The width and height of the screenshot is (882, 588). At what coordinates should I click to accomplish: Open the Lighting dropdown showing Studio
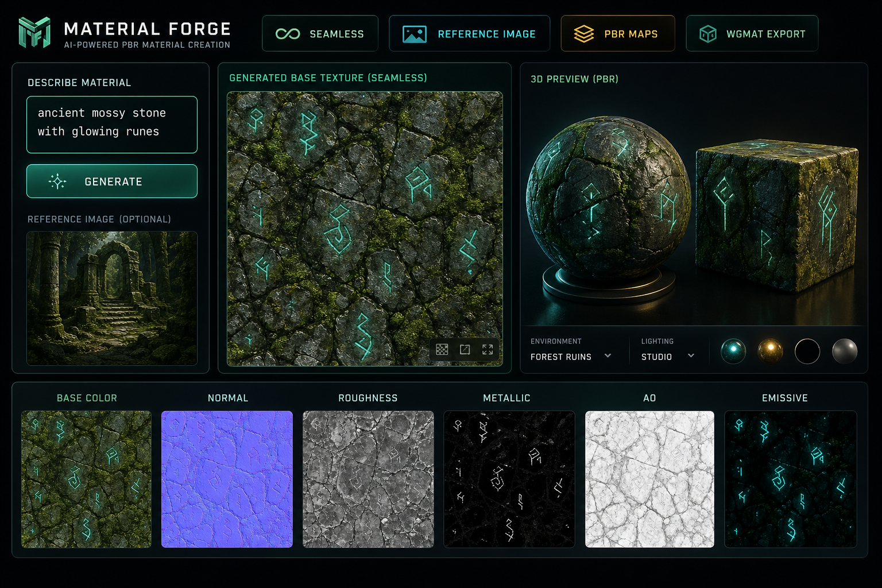click(668, 357)
